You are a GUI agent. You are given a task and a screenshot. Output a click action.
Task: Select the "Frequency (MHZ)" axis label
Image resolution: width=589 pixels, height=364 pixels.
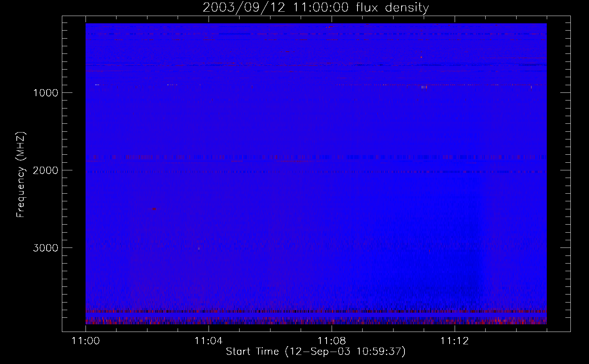click(x=21, y=175)
